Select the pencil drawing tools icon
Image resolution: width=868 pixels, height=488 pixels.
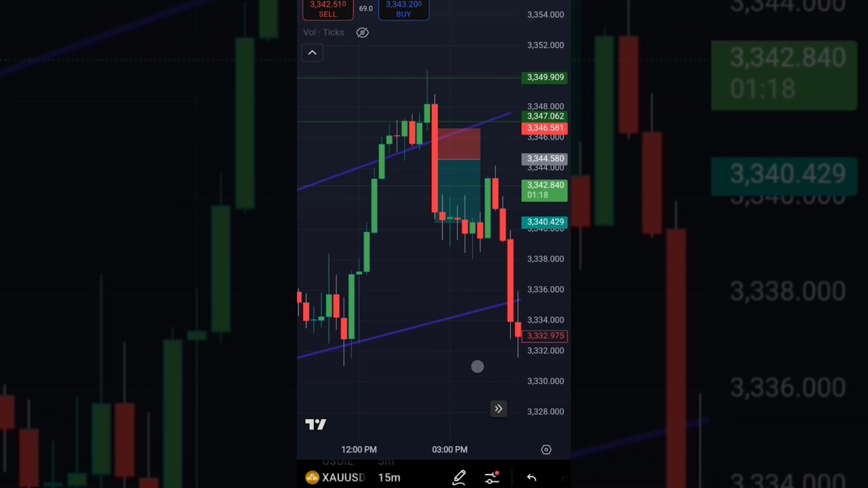tap(459, 478)
